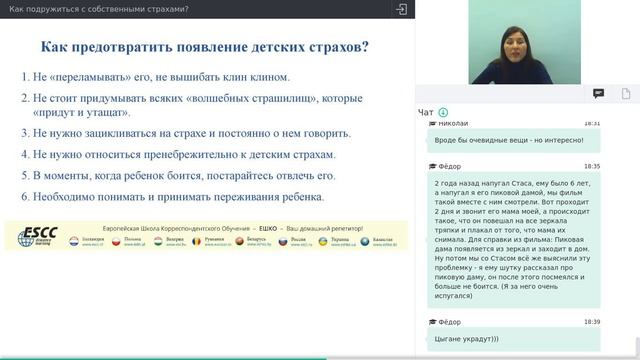Click Фёдор's long message about пиковая дама

513,240
